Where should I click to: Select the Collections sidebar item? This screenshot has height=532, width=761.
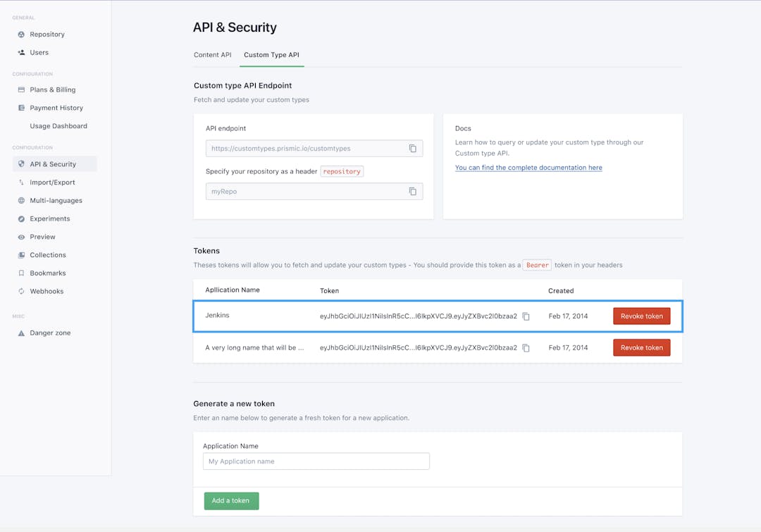[47, 254]
